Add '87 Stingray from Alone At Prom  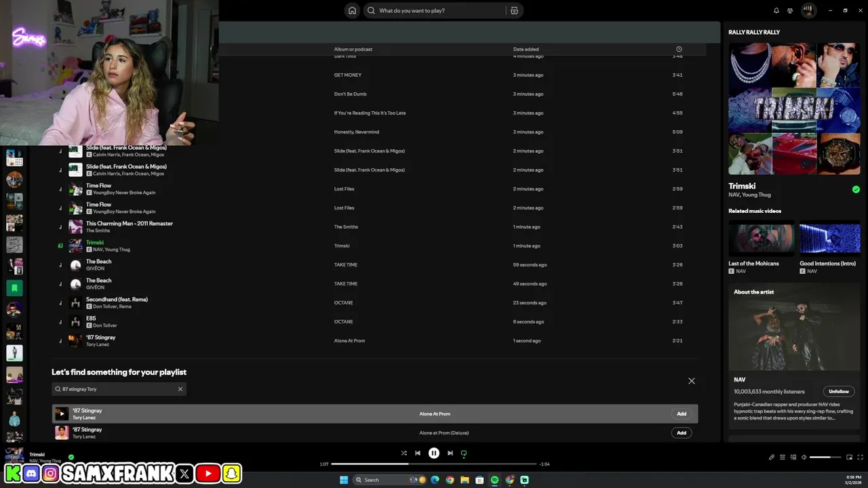(682, 413)
